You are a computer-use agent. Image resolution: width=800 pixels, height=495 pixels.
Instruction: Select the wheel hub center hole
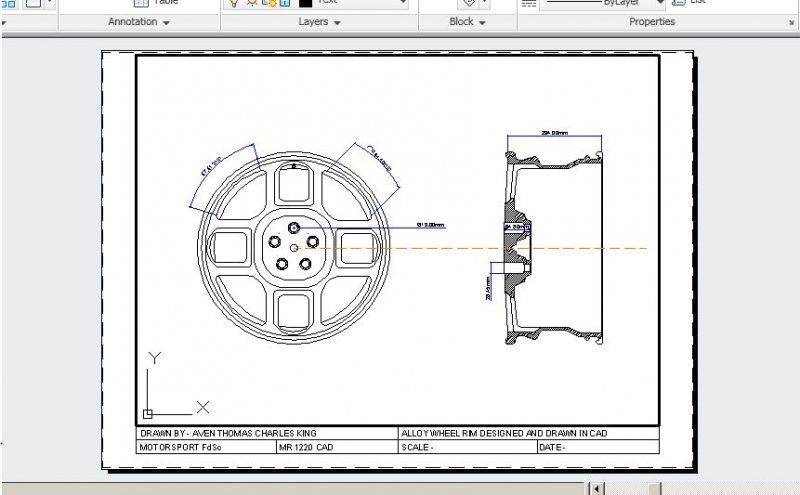[294, 248]
